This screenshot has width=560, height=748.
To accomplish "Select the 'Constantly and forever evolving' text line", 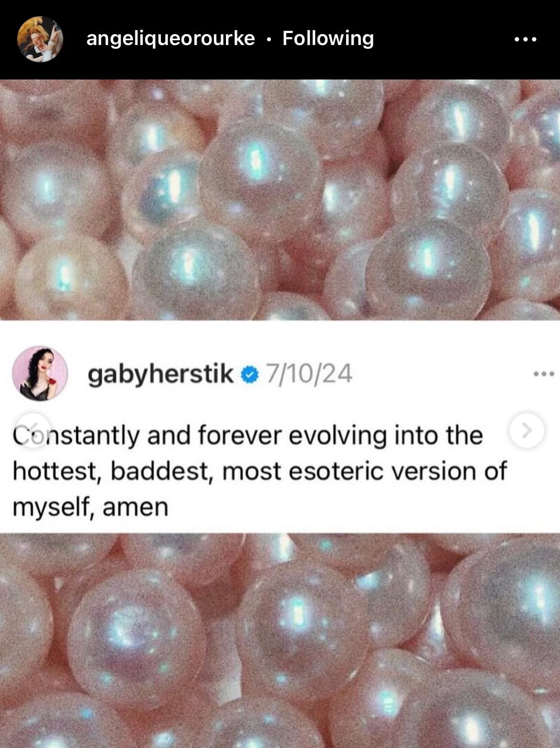I will tap(247, 436).
